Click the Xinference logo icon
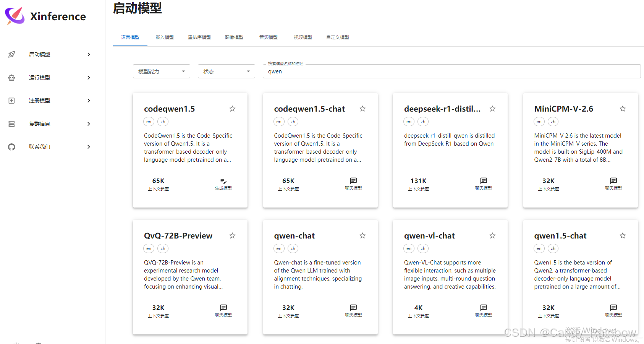Screen dimensions: 644x344 tap(15, 16)
